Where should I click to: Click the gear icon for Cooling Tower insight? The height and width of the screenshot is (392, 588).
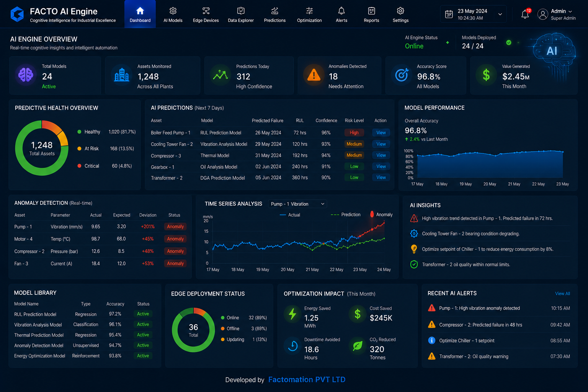click(414, 234)
